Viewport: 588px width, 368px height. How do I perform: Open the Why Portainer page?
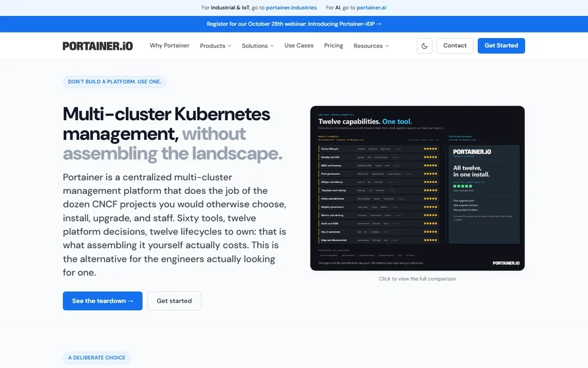point(170,45)
